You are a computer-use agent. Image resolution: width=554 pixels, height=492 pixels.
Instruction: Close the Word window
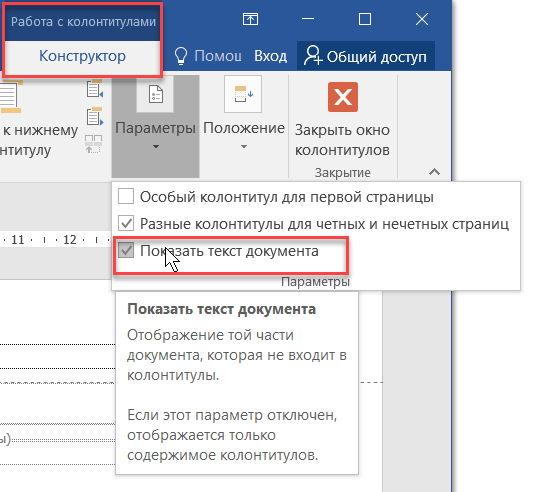click(x=422, y=19)
